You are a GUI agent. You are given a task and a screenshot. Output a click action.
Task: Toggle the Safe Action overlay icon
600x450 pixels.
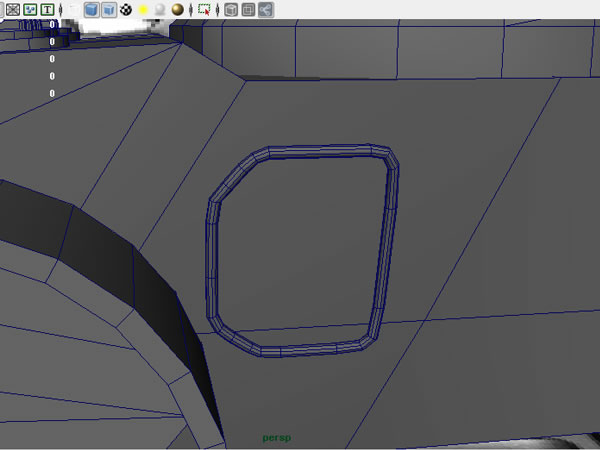[x=30, y=10]
